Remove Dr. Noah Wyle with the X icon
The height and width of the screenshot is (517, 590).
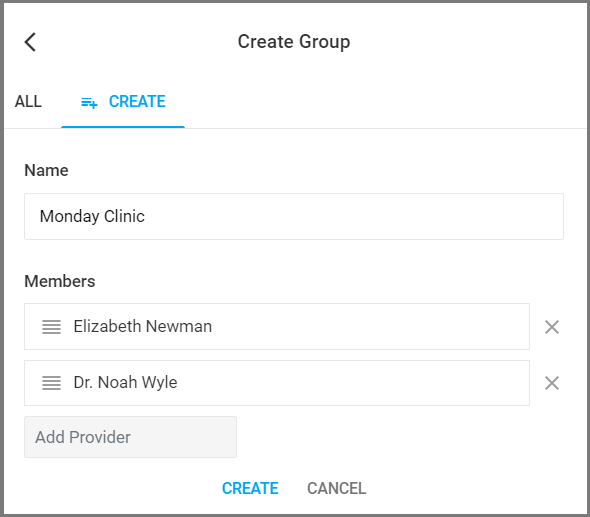(552, 383)
